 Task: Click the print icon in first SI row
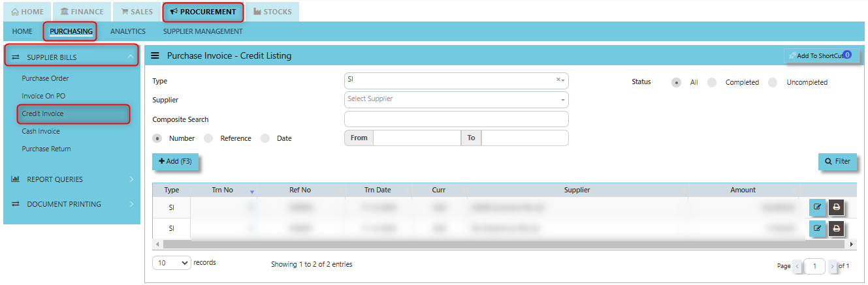point(836,208)
